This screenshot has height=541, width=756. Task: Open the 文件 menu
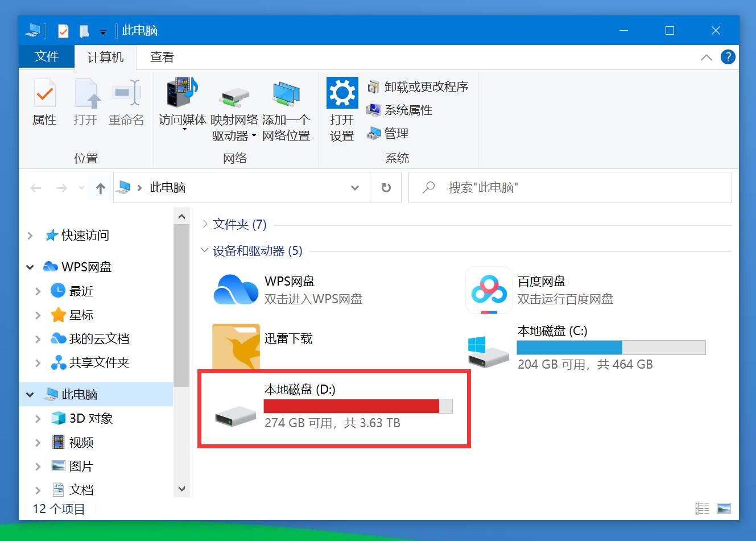click(46, 57)
